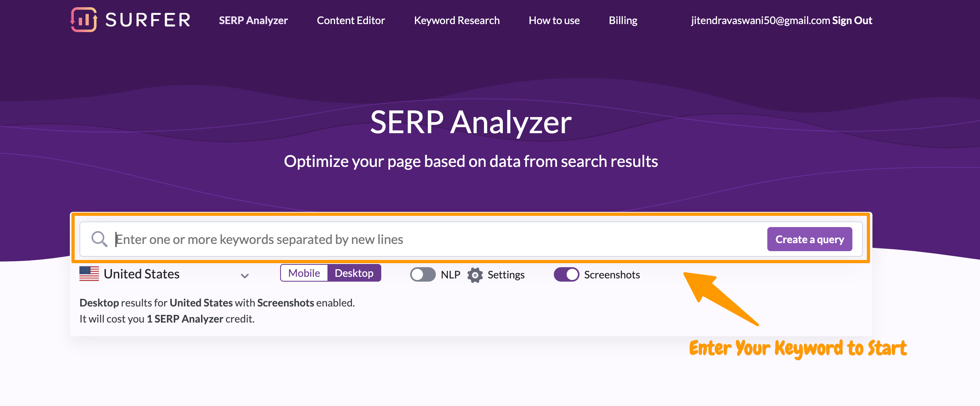This screenshot has height=406, width=980.
Task: Click the Sign Out link
Action: [x=852, y=20]
